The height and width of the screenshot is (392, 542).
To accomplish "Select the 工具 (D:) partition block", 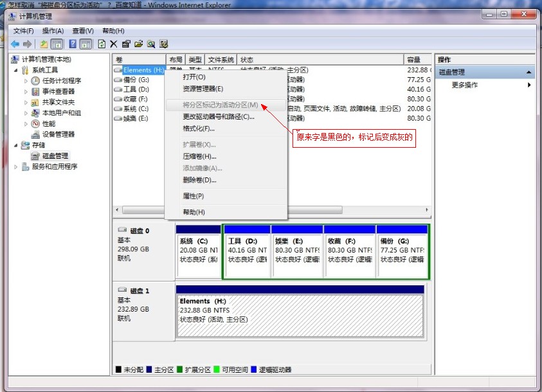I will (246, 251).
